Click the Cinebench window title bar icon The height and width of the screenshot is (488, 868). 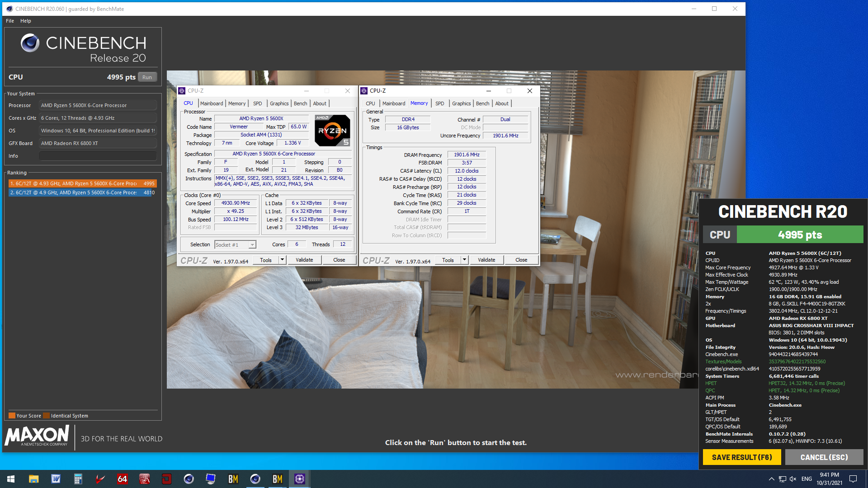[x=9, y=9]
